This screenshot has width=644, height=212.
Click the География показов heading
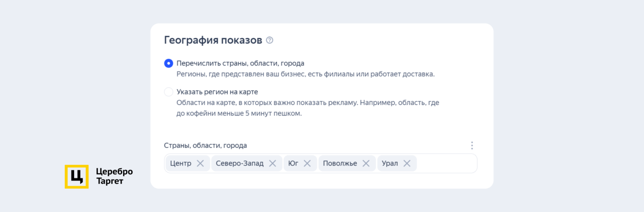pyautogui.click(x=213, y=40)
